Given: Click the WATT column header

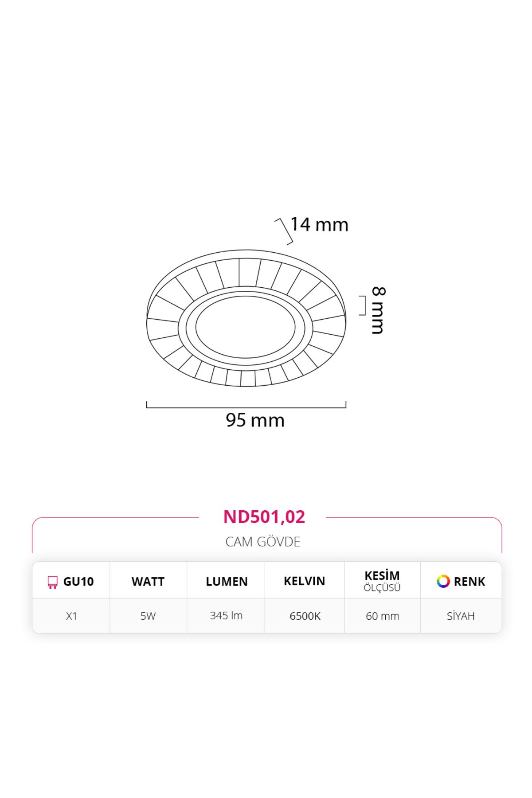Looking at the screenshot, I should [x=148, y=582].
